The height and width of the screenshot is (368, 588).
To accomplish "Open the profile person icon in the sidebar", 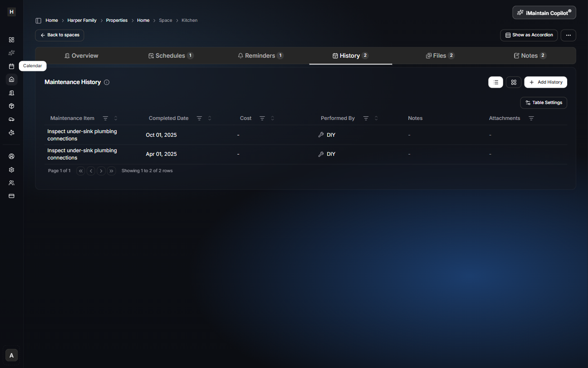I will point(11,156).
